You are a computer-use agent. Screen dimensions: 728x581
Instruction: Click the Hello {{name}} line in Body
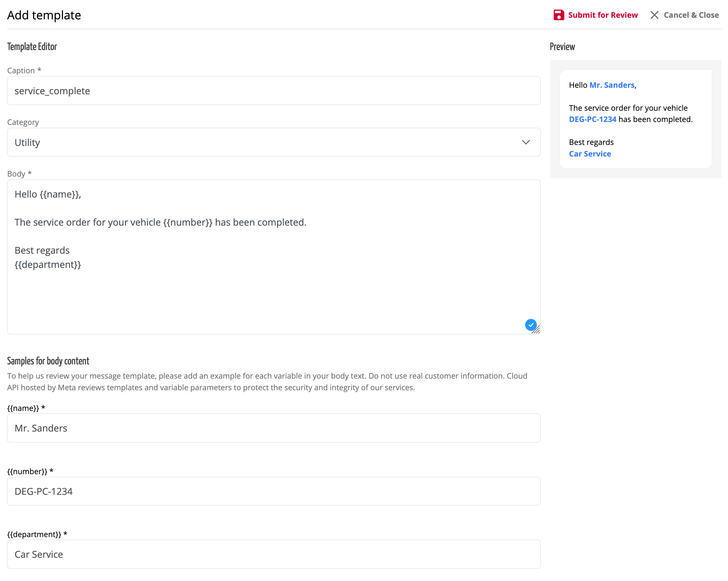pos(47,194)
